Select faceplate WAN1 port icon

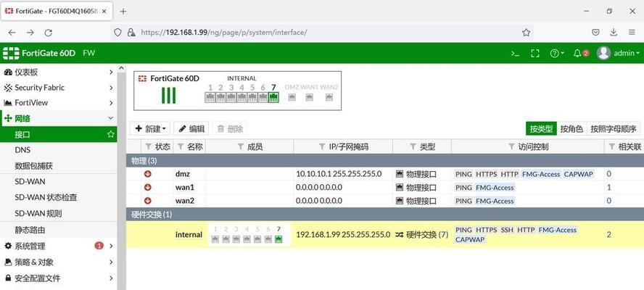tap(310, 97)
